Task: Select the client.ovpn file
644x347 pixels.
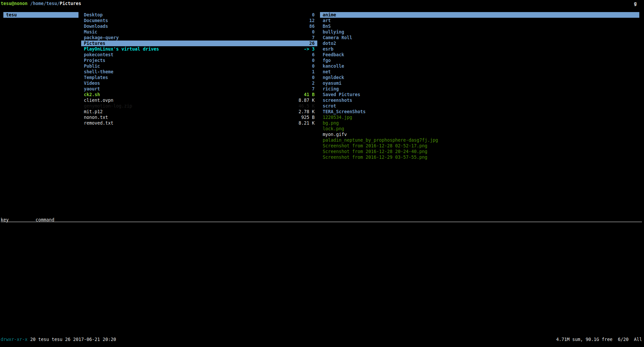Action: pos(99,100)
